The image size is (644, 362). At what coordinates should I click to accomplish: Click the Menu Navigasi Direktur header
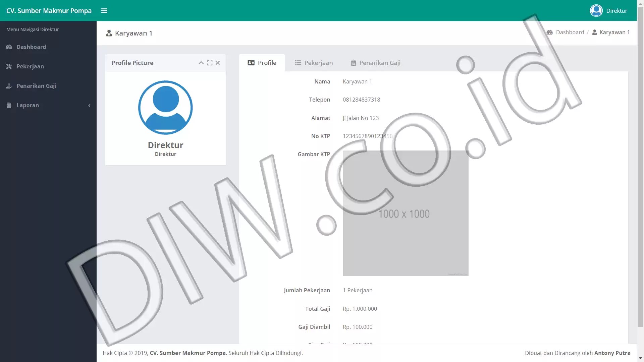pos(33,29)
